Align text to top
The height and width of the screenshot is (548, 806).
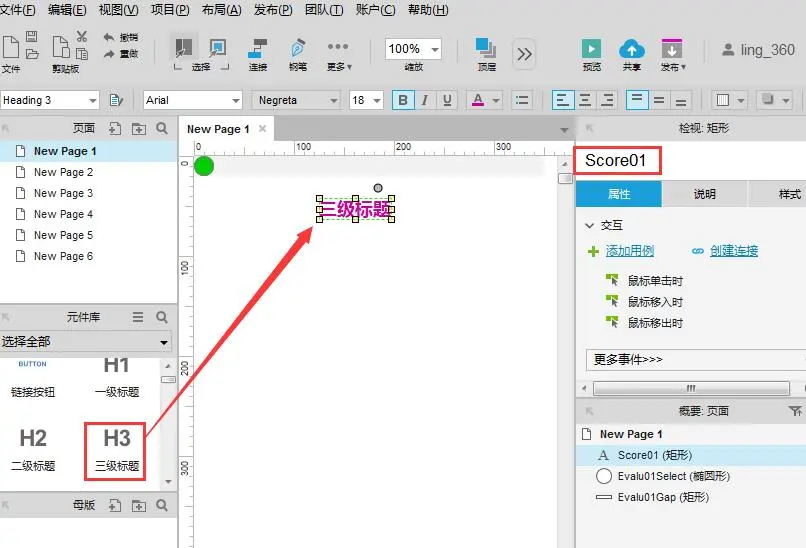(636, 100)
